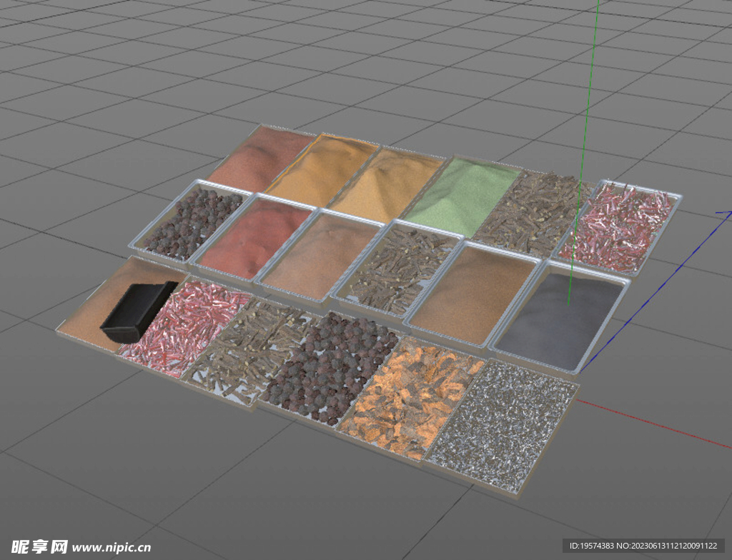Select the black scoop object
Screen dimensions: 732x560
(139, 311)
